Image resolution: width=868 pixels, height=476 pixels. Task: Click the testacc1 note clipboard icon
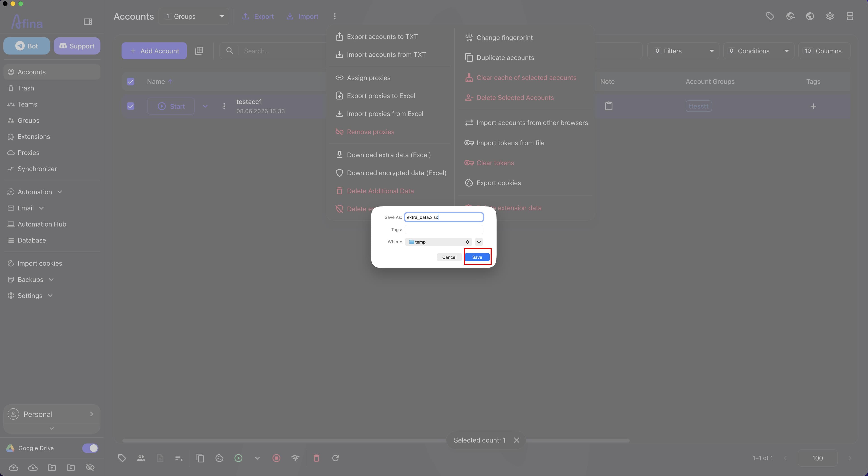[x=609, y=106]
